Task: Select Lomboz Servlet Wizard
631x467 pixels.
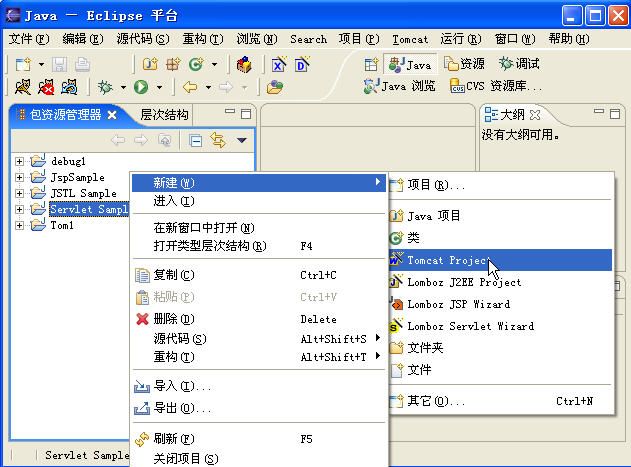Action: coord(501,326)
